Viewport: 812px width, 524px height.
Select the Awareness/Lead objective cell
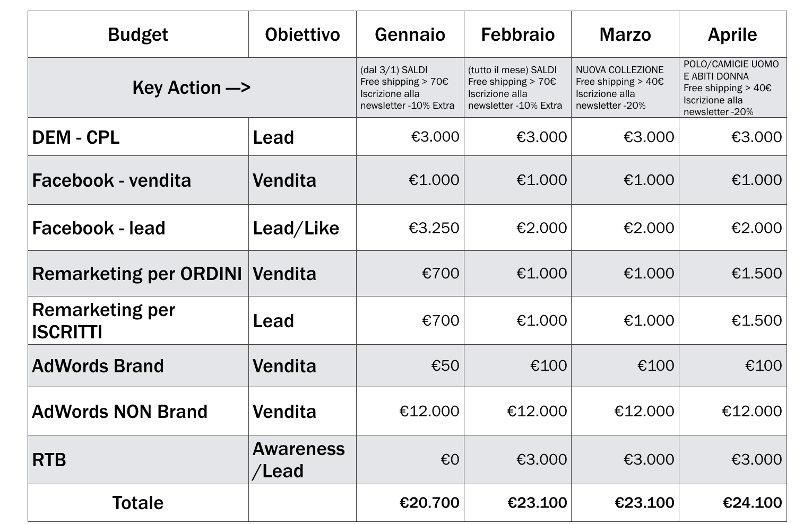coord(298,460)
